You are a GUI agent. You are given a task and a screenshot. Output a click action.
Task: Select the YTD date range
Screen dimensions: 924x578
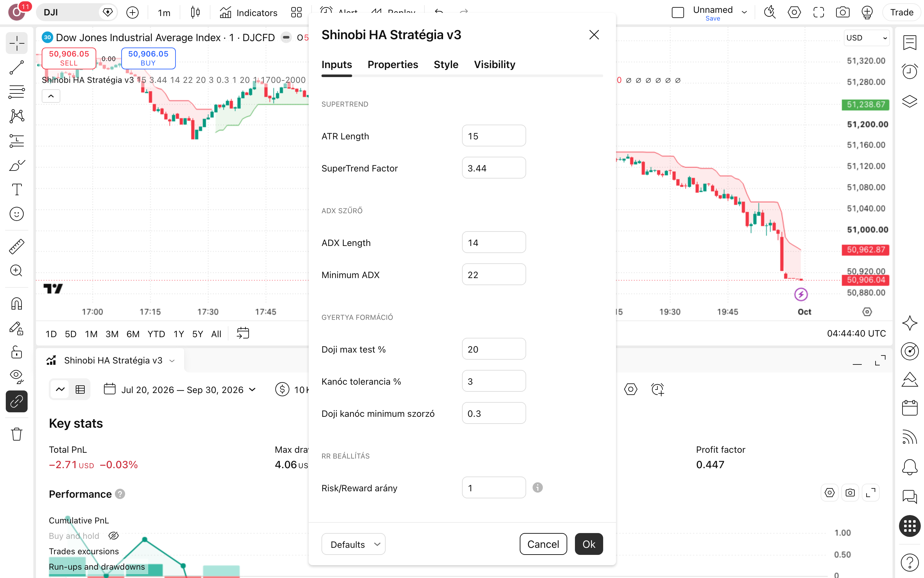[156, 334]
